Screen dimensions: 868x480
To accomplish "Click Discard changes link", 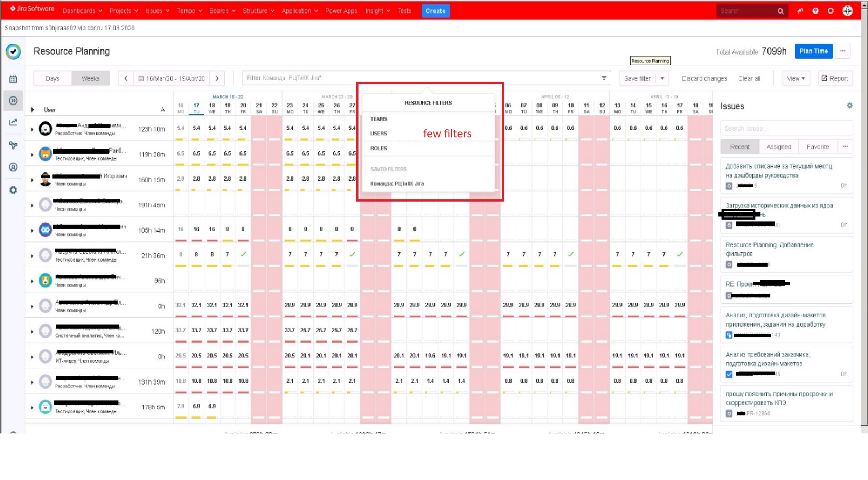I will point(704,79).
